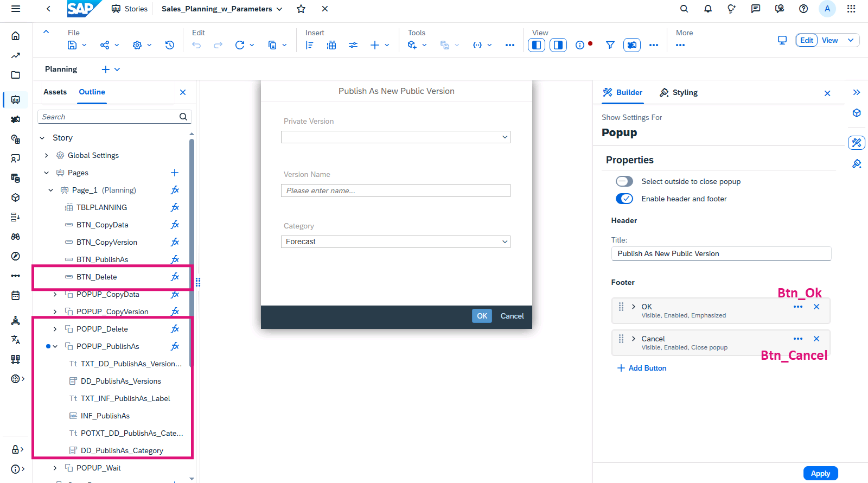Click OK in the popup footer
The width and height of the screenshot is (868, 483).
482,316
